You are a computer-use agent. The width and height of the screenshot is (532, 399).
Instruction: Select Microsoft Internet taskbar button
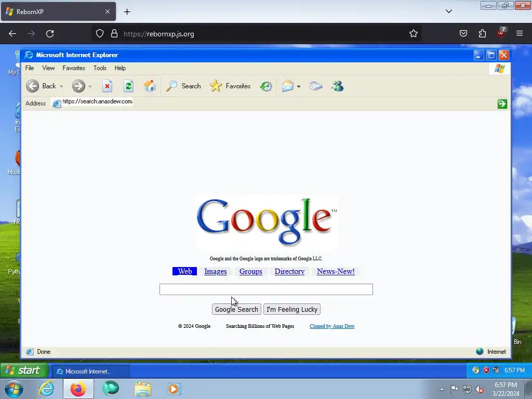point(90,371)
